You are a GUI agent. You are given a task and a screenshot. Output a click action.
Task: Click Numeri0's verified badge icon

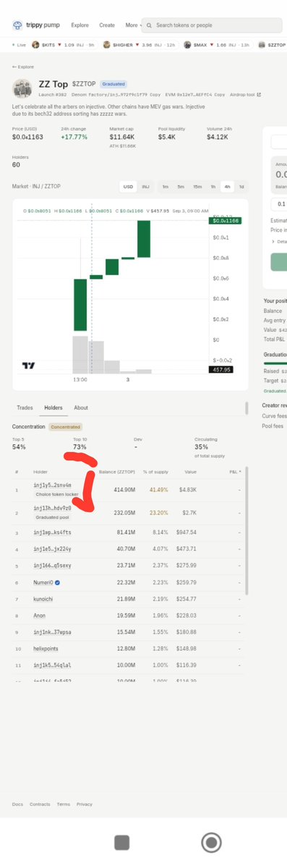tap(58, 582)
